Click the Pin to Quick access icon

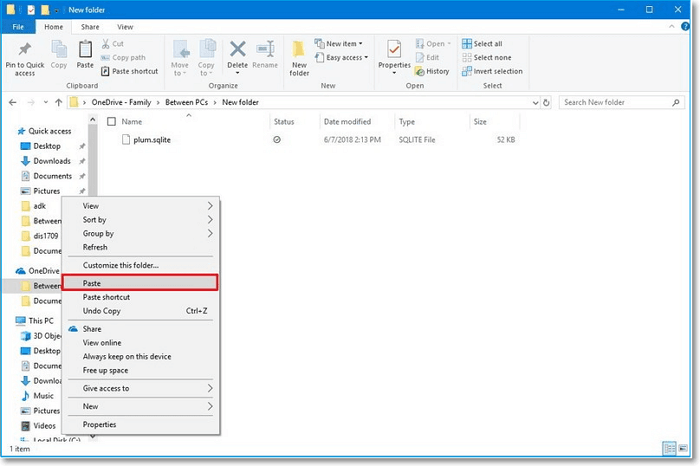tap(24, 51)
